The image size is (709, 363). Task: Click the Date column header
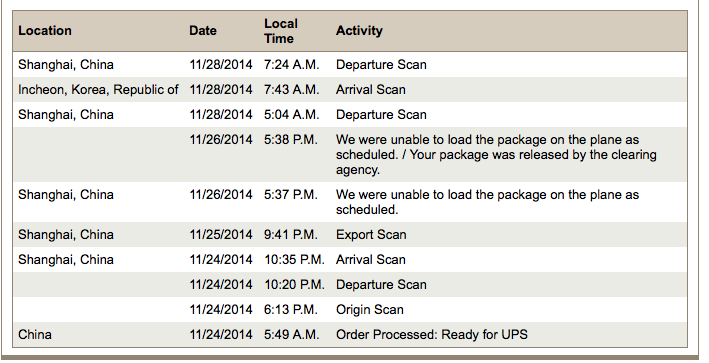(x=203, y=31)
